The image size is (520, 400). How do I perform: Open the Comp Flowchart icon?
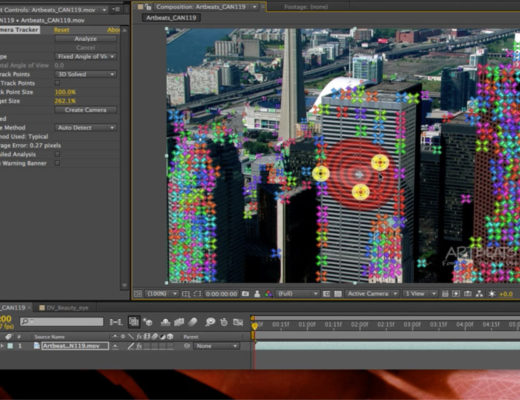[x=479, y=294]
